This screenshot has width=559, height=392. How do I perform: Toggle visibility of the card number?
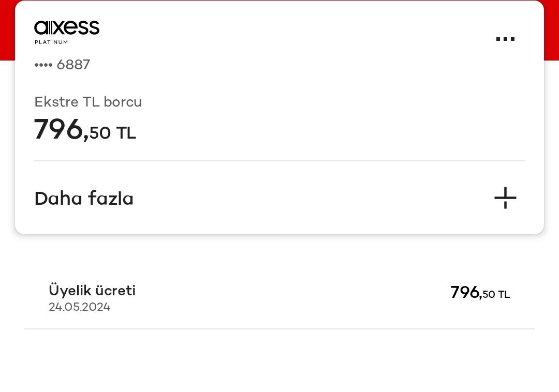pos(44,65)
